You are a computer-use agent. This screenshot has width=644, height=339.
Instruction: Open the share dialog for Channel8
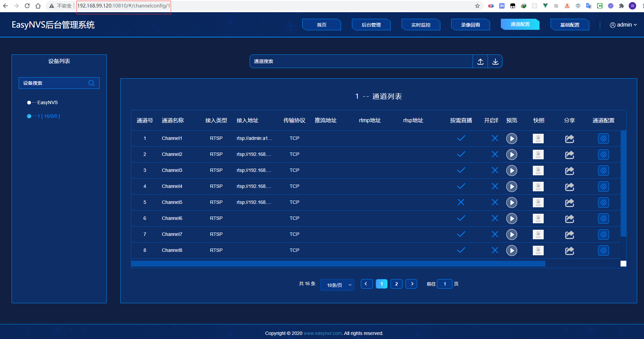[570, 251]
